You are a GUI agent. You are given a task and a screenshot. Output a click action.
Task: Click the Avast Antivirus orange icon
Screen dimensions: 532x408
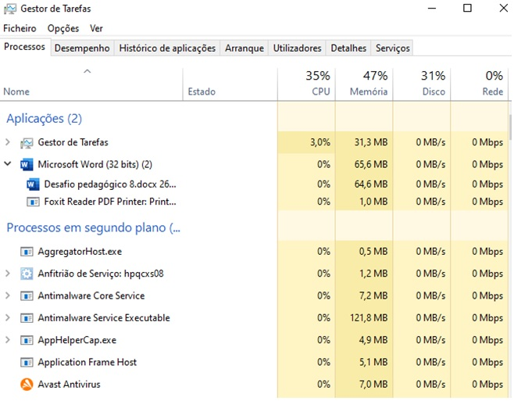click(x=27, y=385)
